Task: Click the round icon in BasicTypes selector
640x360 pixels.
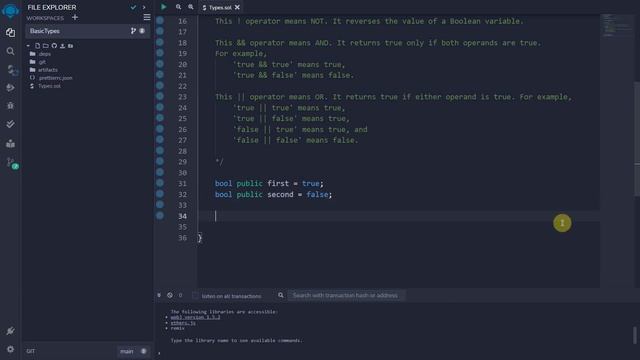Action: (x=142, y=31)
